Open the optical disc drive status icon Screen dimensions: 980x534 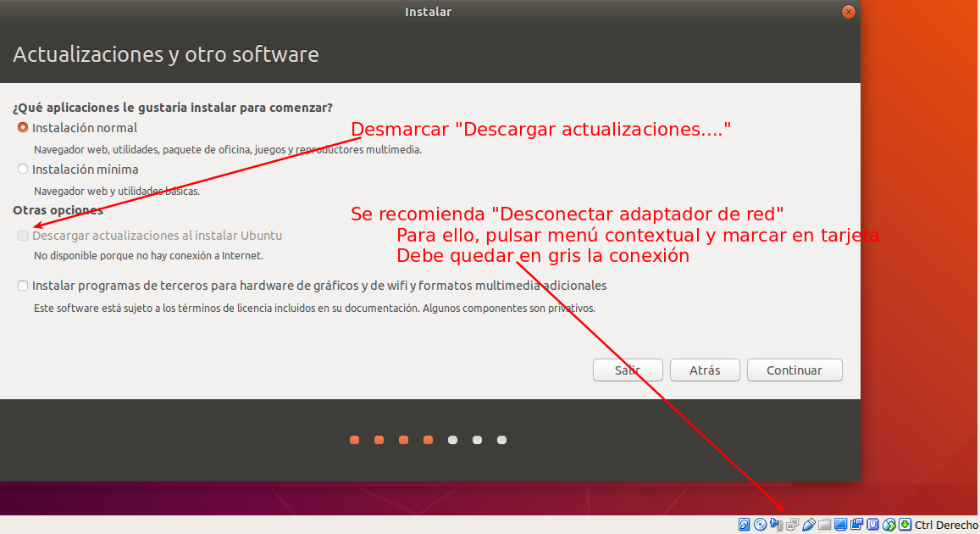pyautogui.click(x=760, y=525)
